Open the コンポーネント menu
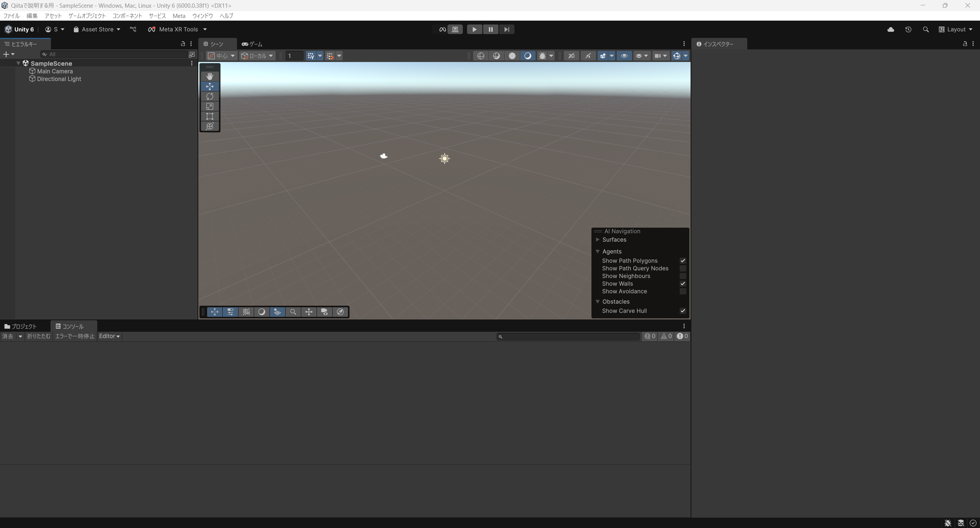Image resolution: width=980 pixels, height=528 pixels. point(127,16)
